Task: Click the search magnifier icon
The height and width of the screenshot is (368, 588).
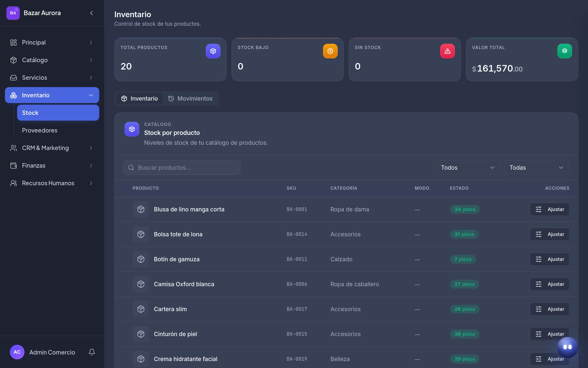Action: pos(131,168)
